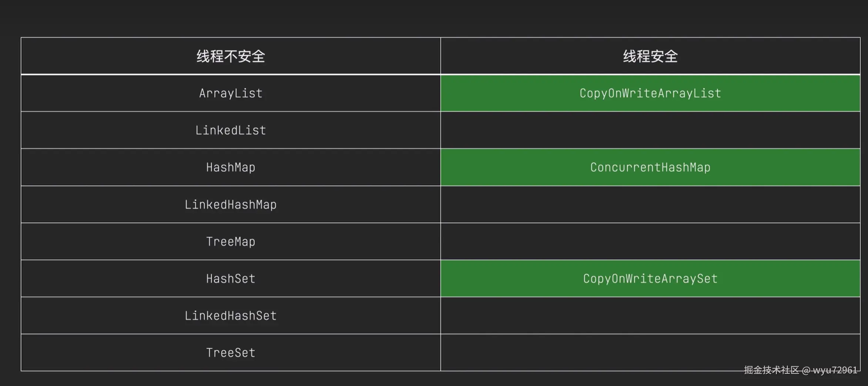
Task: Click the empty thread-safe cell beside LinkedList
Action: pyautogui.click(x=650, y=130)
